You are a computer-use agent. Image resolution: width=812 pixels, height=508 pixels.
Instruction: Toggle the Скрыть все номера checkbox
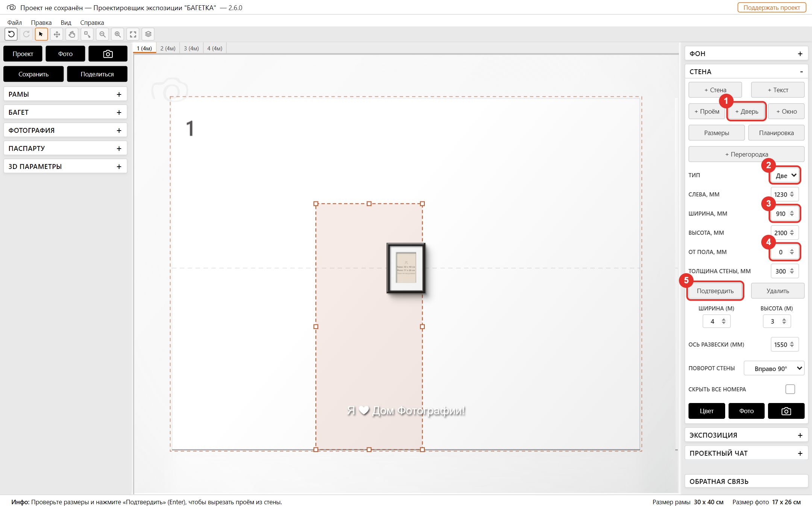point(790,389)
